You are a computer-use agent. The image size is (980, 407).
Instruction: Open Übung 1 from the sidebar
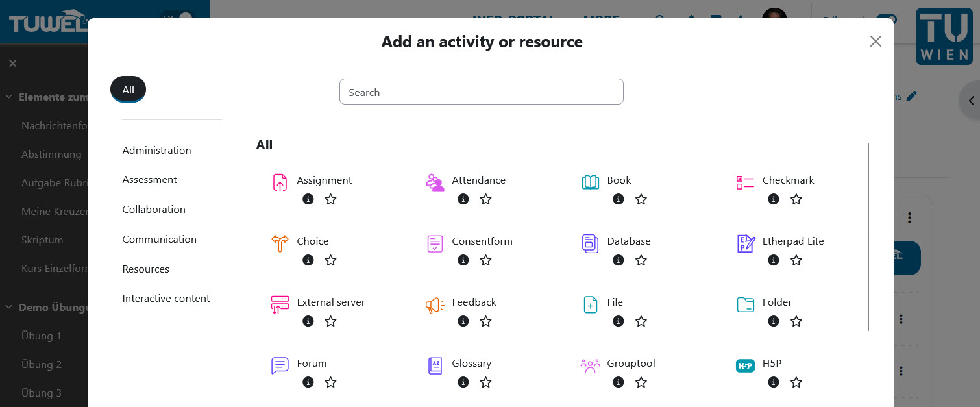coord(42,336)
